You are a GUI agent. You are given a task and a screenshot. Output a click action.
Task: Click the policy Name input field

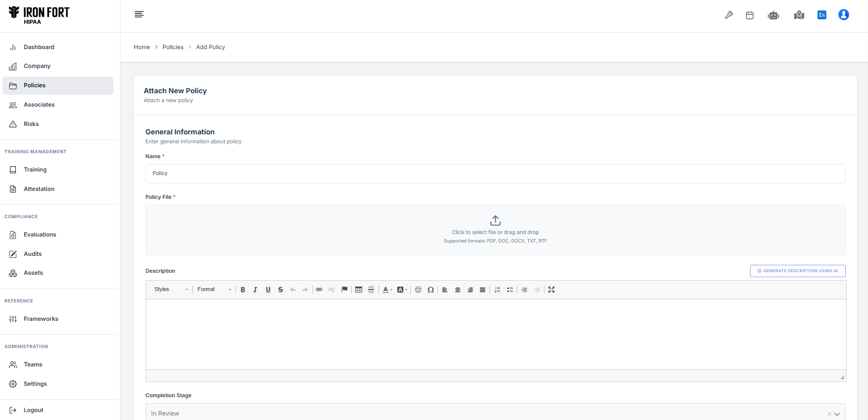(495, 174)
